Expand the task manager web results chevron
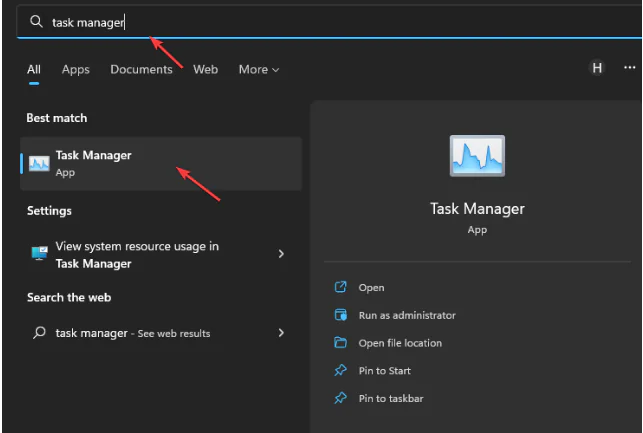 281,333
